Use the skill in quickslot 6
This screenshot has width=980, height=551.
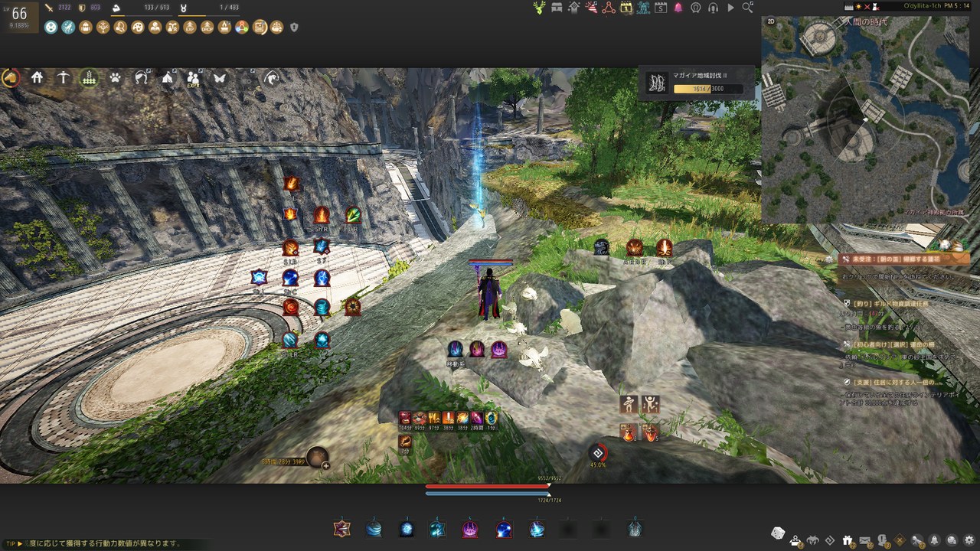point(503,529)
